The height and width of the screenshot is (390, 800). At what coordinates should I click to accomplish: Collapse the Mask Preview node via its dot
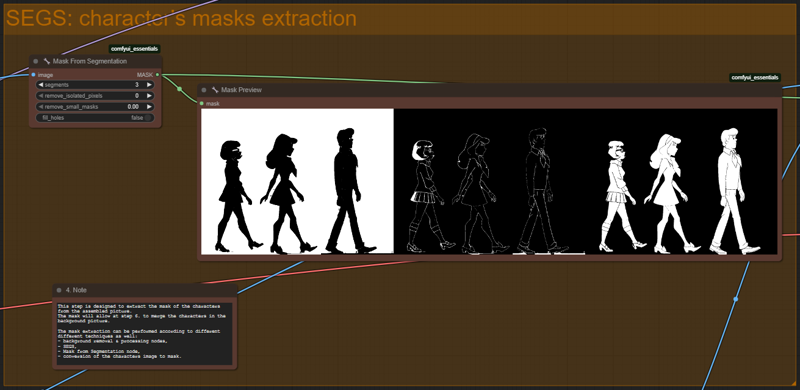pos(204,90)
